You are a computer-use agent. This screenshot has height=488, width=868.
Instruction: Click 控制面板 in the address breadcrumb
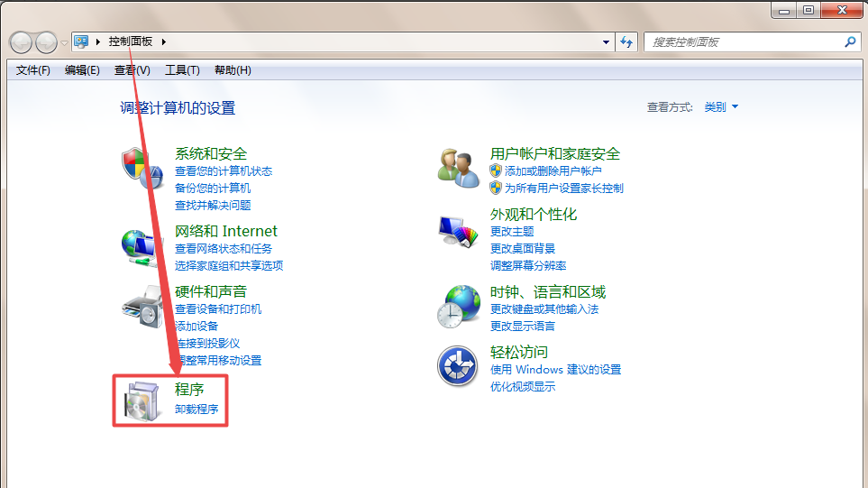click(131, 41)
